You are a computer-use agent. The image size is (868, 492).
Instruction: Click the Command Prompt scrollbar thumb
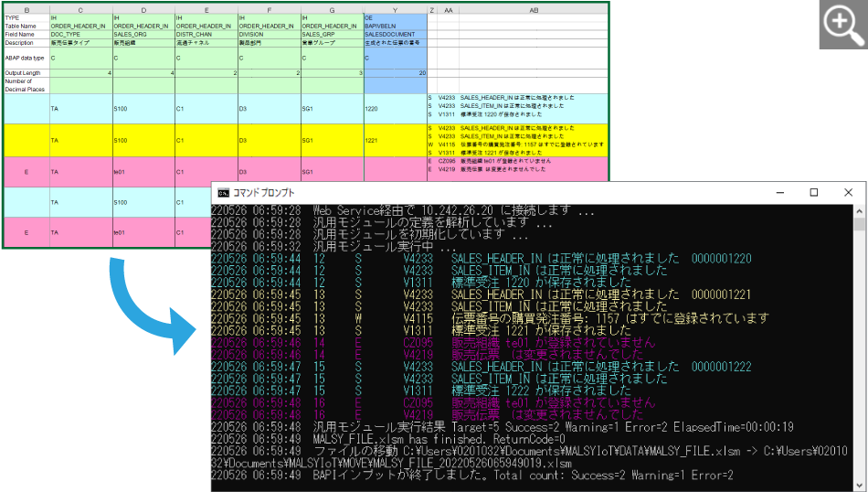click(x=859, y=224)
